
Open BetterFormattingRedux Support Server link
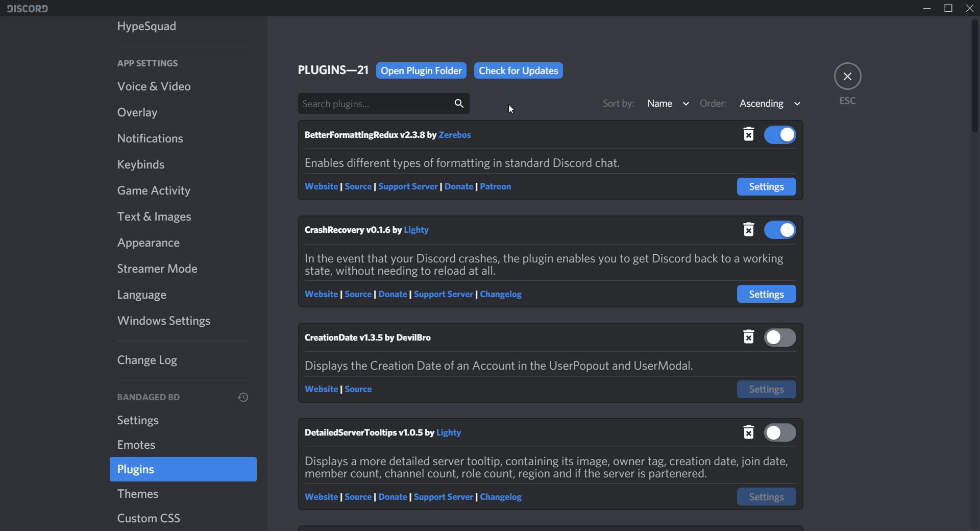click(408, 186)
